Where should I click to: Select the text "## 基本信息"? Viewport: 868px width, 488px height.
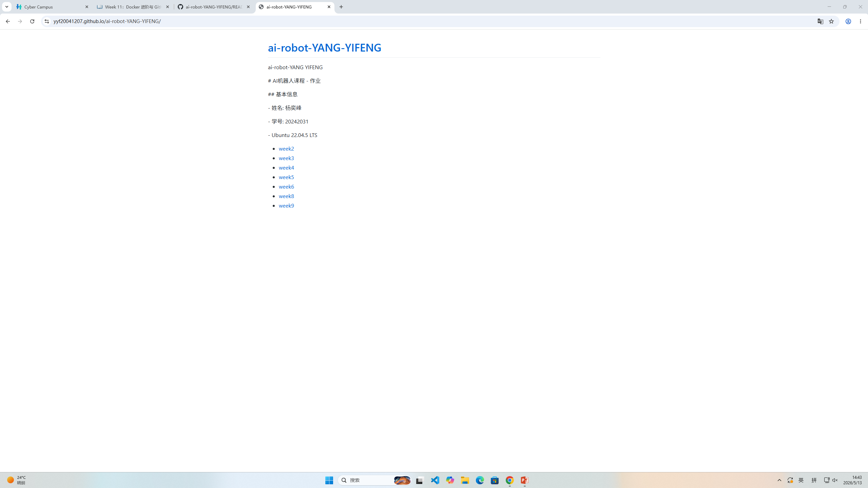(283, 94)
